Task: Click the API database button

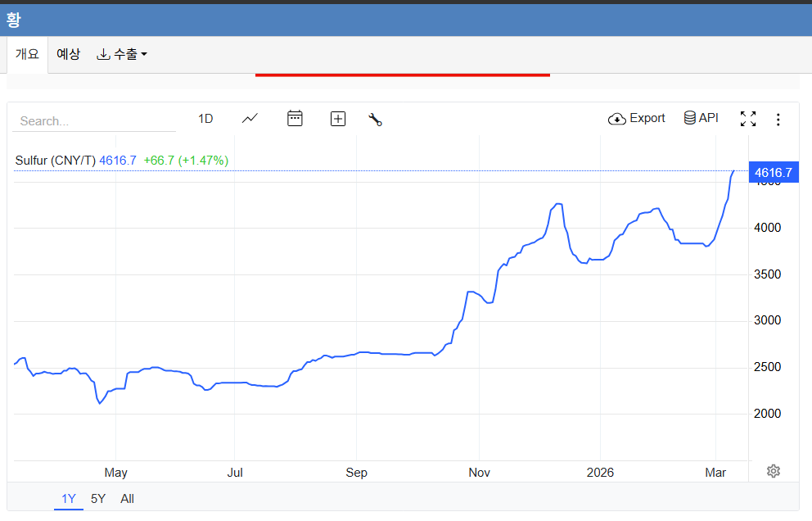Action: (x=701, y=118)
